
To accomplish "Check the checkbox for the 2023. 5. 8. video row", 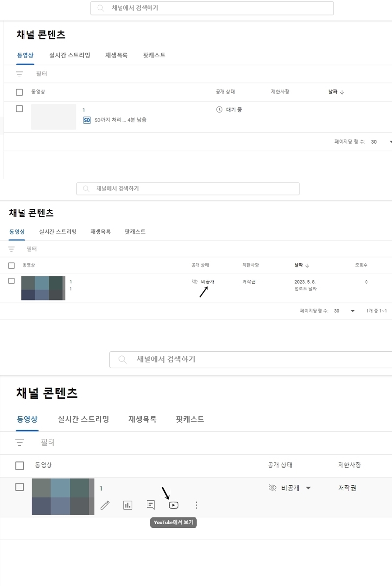I will click(12, 280).
